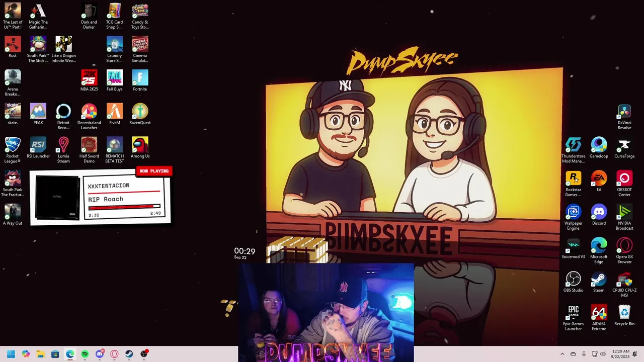Open the Recycle Bin
644x362 pixels.
coord(624,315)
